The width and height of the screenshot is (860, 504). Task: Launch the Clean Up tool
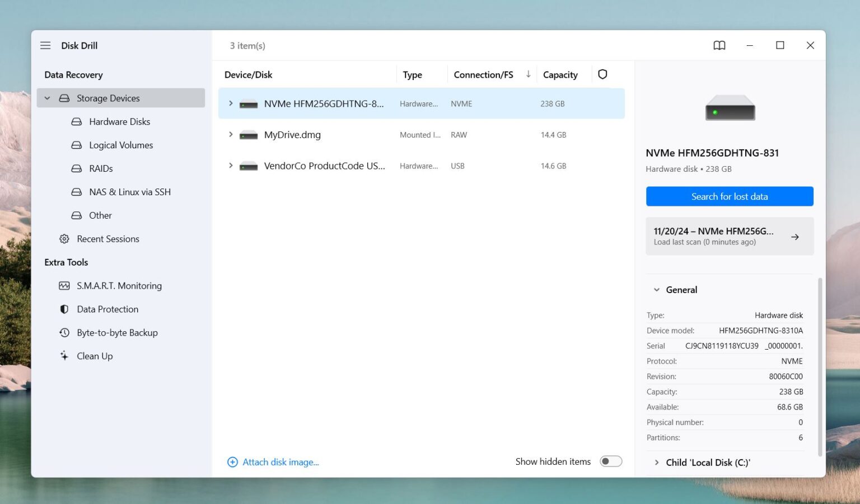pyautogui.click(x=94, y=356)
